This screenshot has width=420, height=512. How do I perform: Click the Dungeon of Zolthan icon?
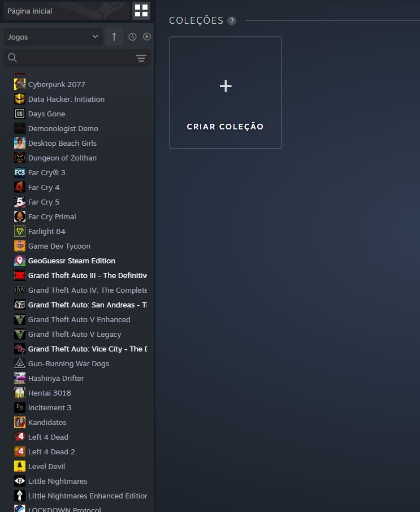click(x=20, y=158)
